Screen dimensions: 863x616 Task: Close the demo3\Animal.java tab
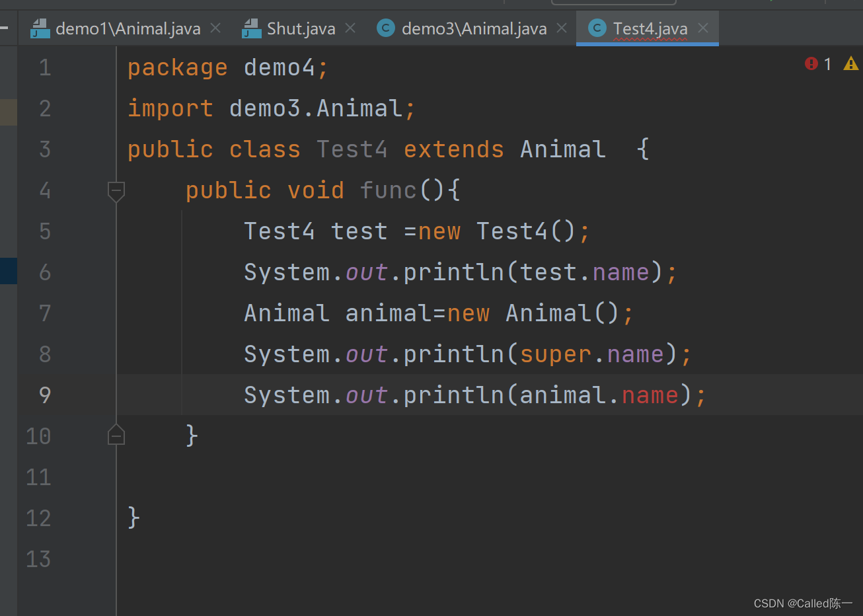pyautogui.click(x=562, y=28)
